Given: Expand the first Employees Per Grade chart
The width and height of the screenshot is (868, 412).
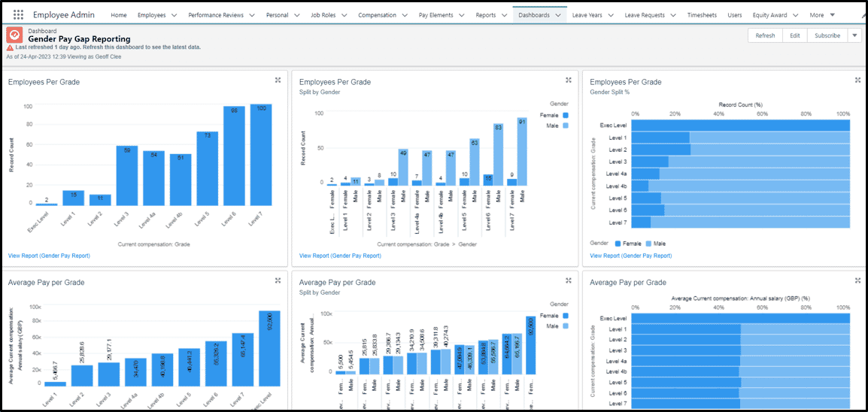Looking at the screenshot, I should (x=278, y=80).
